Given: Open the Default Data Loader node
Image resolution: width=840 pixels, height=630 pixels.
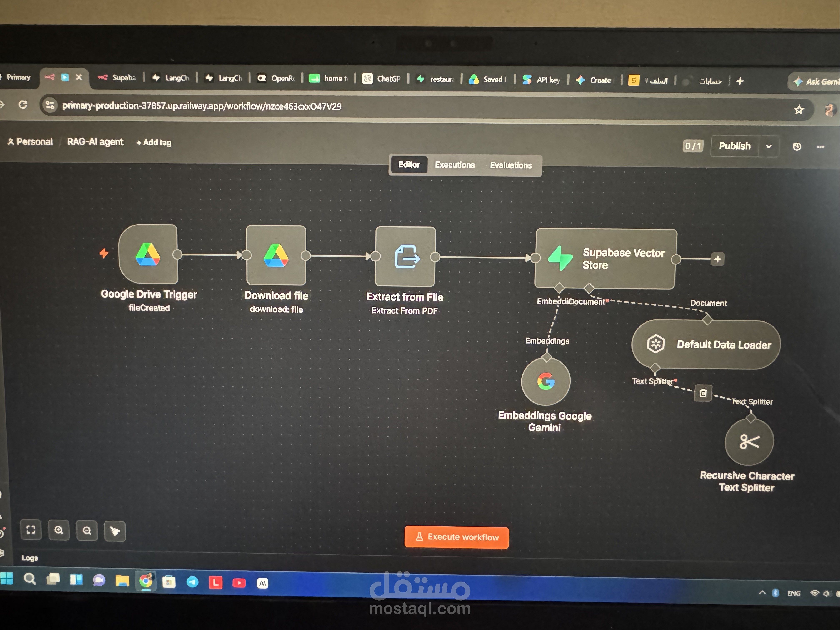Looking at the screenshot, I should (706, 344).
